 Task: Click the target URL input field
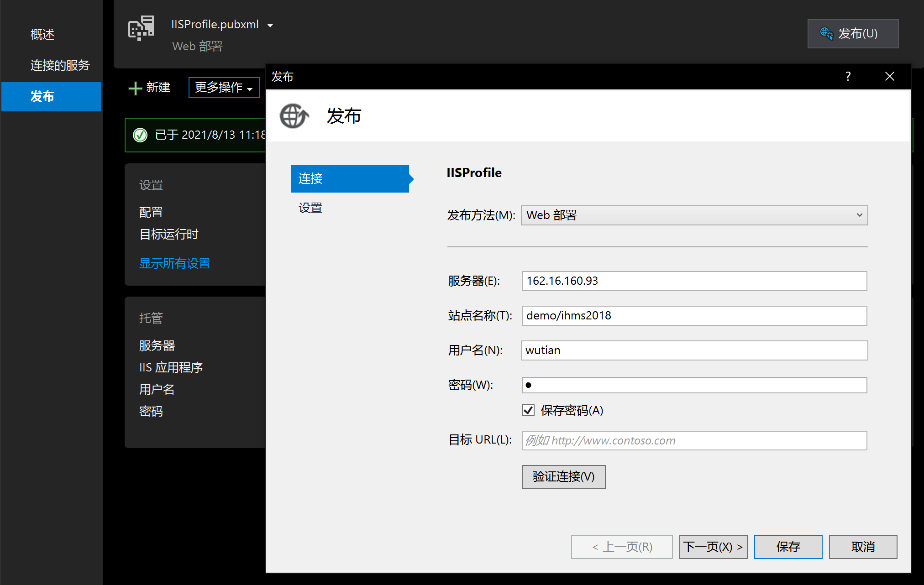tap(694, 440)
